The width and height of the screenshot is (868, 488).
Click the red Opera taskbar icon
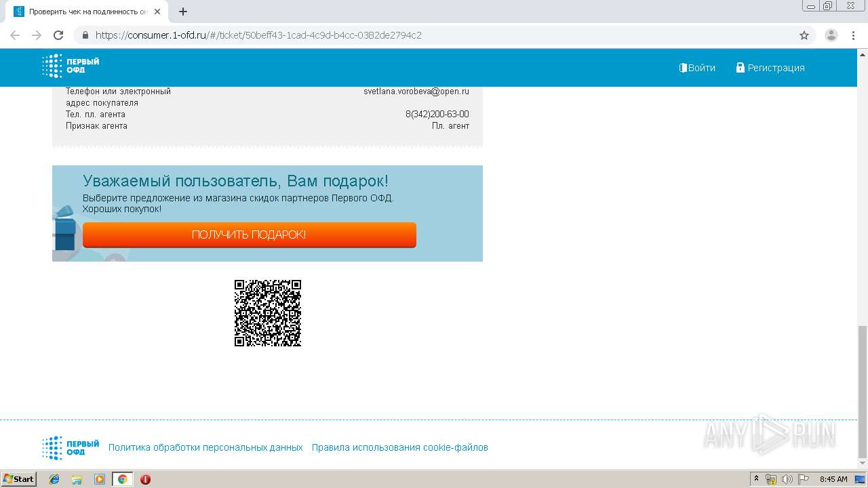coord(145,479)
